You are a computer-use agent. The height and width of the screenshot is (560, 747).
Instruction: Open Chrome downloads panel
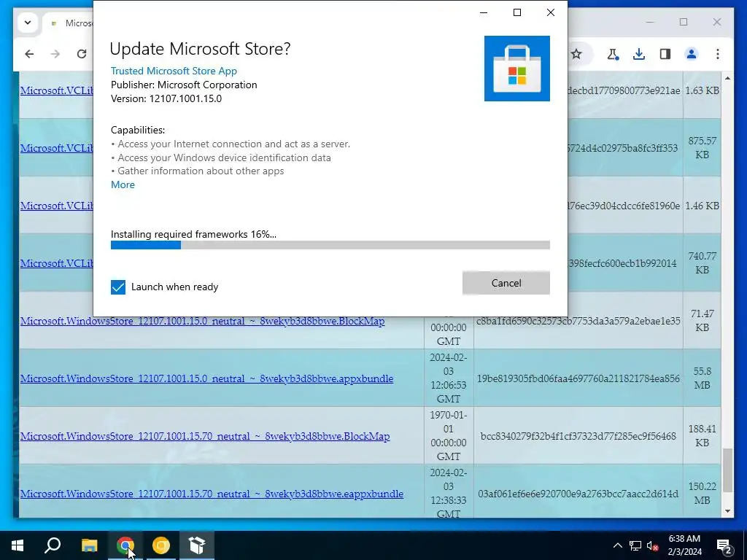pos(639,54)
